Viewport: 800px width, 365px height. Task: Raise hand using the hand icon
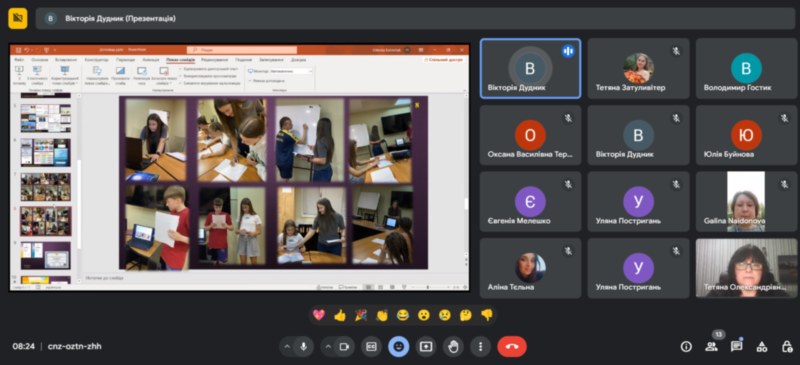click(453, 347)
